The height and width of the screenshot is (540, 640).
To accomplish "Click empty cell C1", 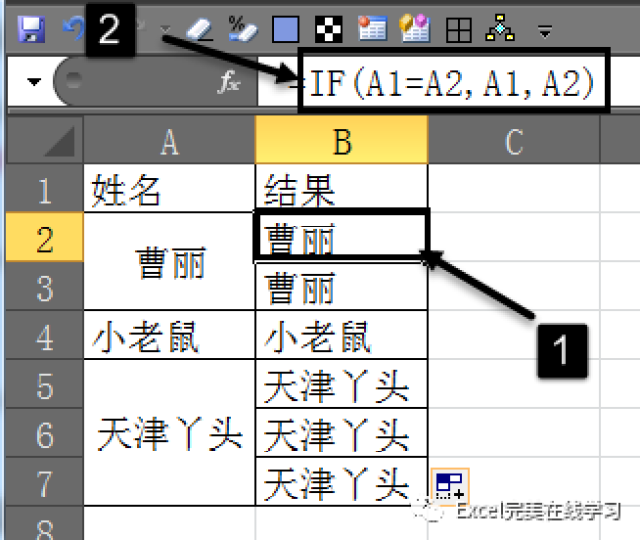I will (x=514, y=188).
